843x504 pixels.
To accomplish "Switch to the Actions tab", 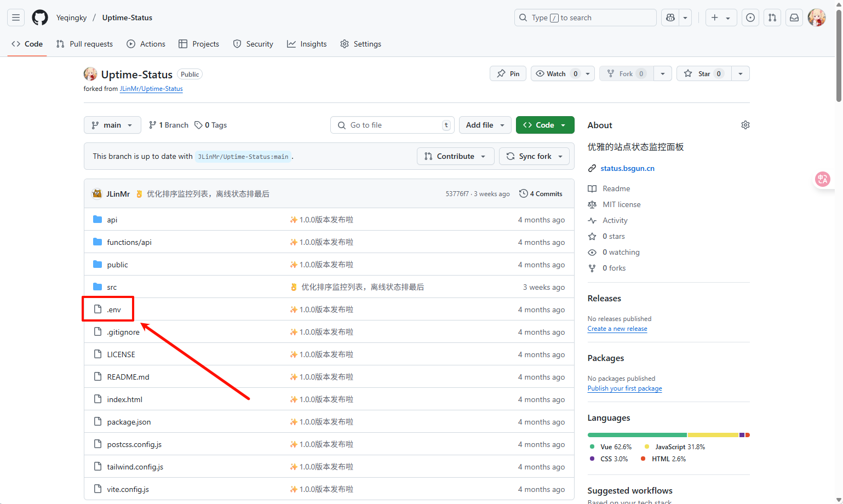I will 146,44.
